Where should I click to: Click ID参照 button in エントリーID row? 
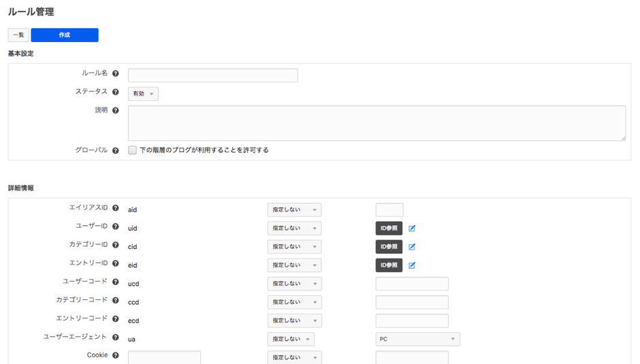(389, 265)
